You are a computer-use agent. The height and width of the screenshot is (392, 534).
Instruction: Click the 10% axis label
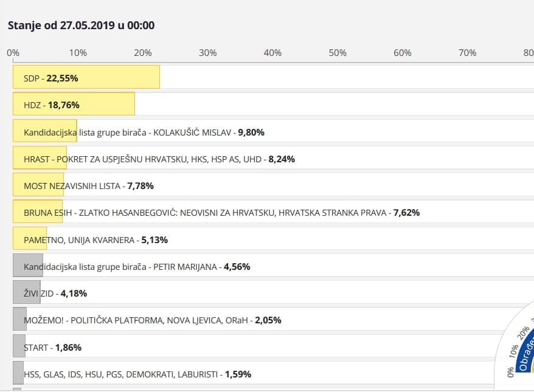pos(78,53)
